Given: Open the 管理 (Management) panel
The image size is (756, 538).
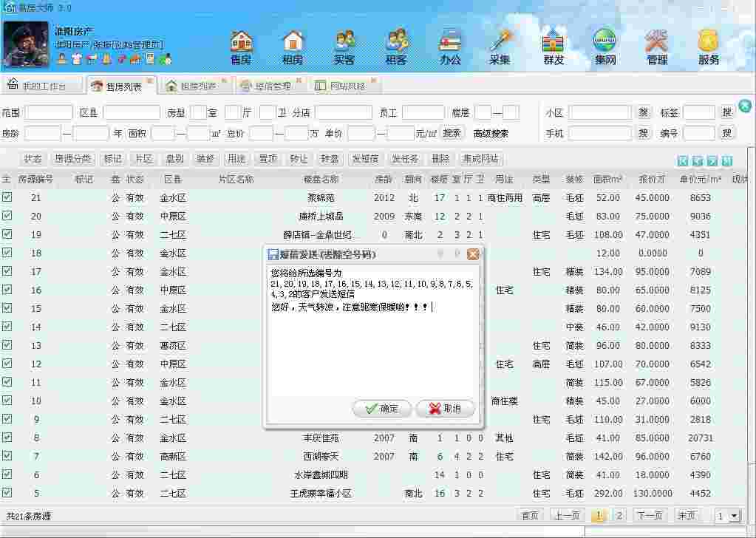Looking at the screenshot, I should pyautogui.click(x=656, y=46).
